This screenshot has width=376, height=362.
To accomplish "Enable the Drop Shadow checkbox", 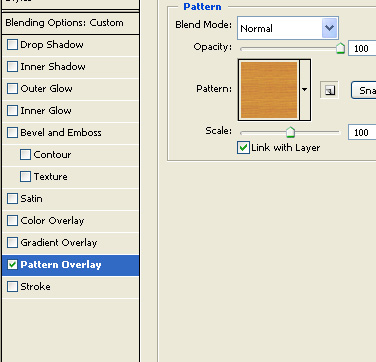I will pyautogui.click(x=12, y=45).
